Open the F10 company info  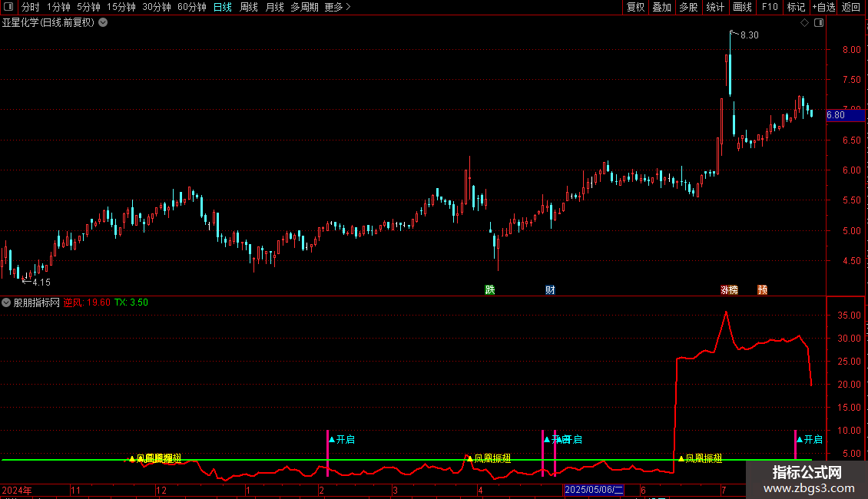click(x=770, y=7)
